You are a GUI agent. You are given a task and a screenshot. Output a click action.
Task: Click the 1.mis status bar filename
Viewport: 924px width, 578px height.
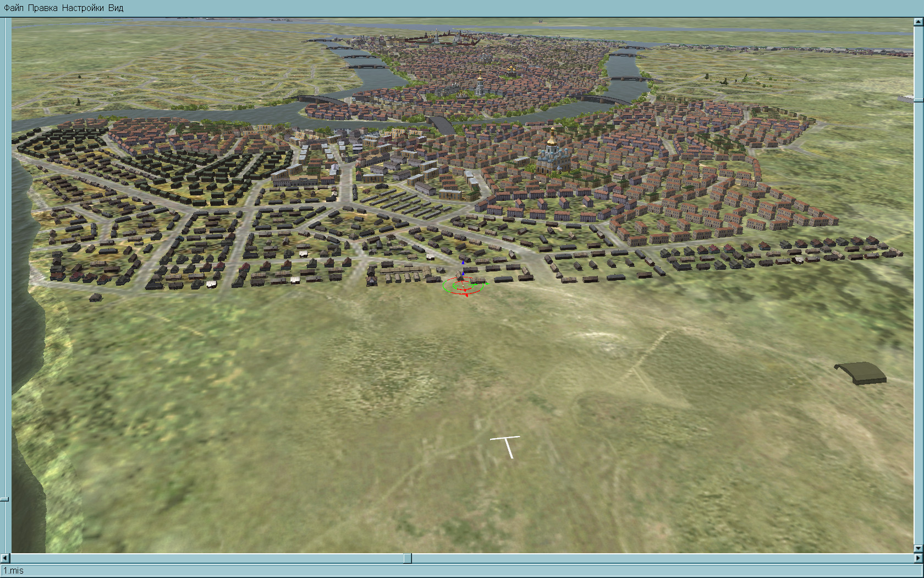click(x=13, y=571)
